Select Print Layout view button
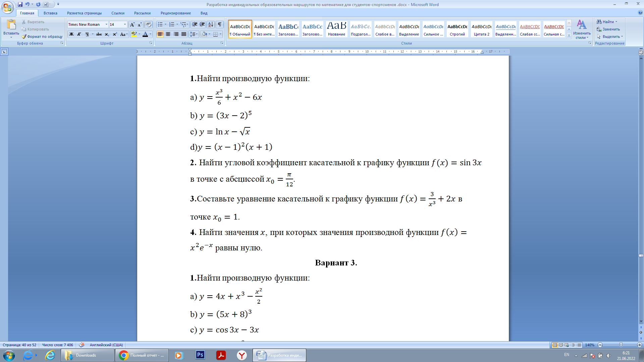 tap(555, 345)
